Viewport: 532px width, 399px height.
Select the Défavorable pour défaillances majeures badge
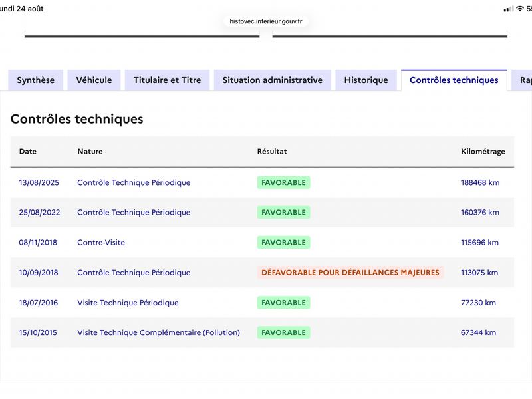(x=350, y=273)
